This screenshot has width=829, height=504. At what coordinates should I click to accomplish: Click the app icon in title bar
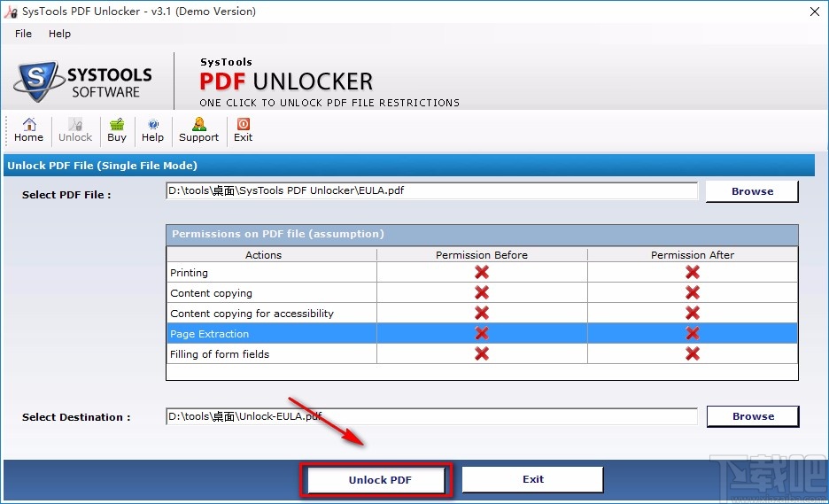[x=11, y=12]
